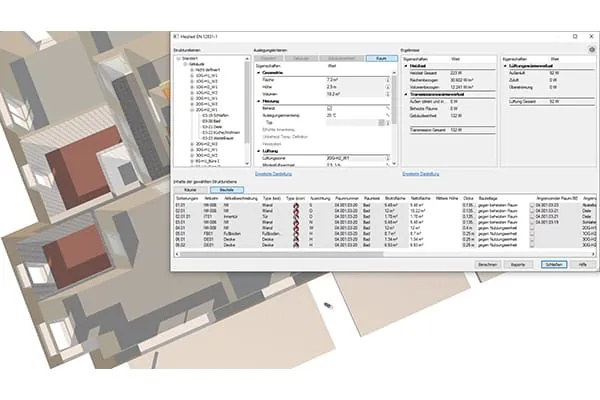Viewport: 600px width, 400px height.
Task: Click the edit icon beside Auslegungsinnentemp value
Action: [x=387, y=115]
